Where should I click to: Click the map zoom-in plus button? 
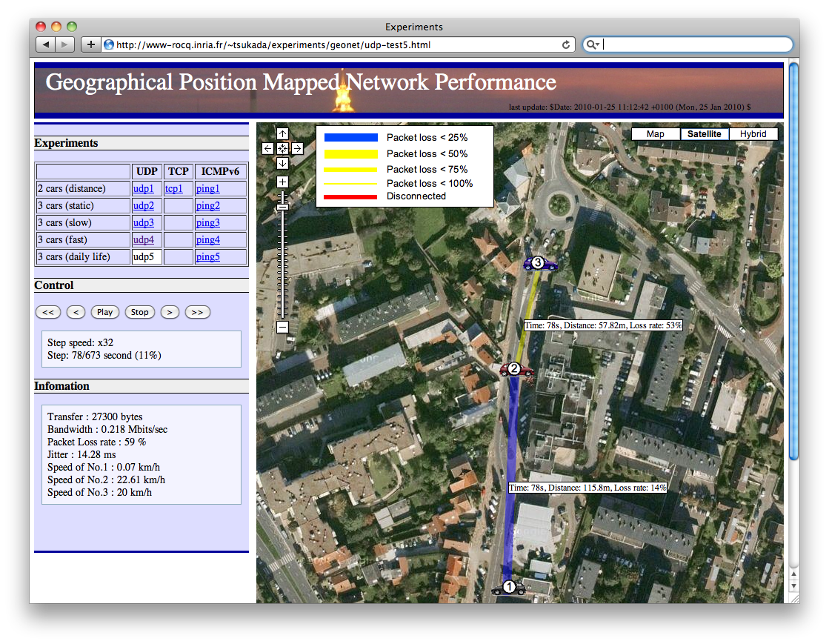click(282, 182)
